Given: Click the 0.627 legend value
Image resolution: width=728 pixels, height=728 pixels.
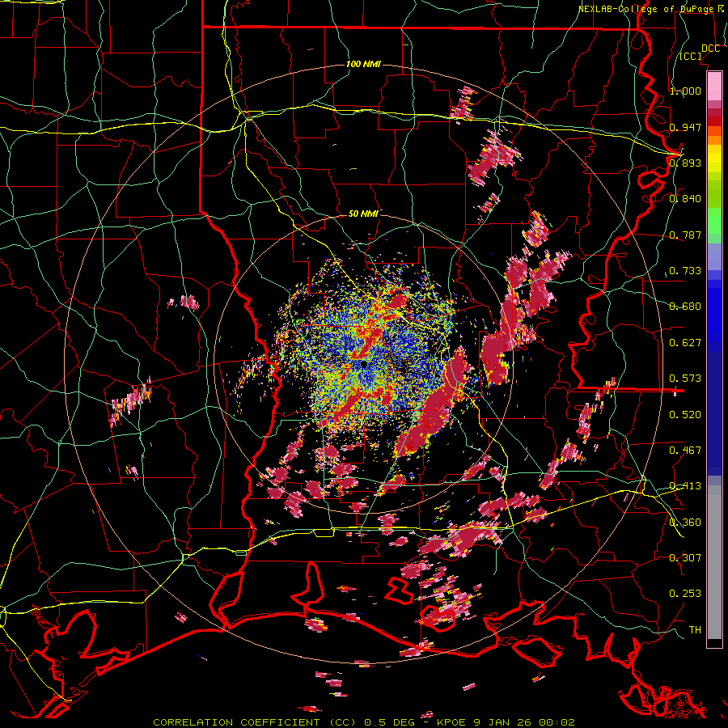Looking at the screenshot, I should (x=685, y=342).
